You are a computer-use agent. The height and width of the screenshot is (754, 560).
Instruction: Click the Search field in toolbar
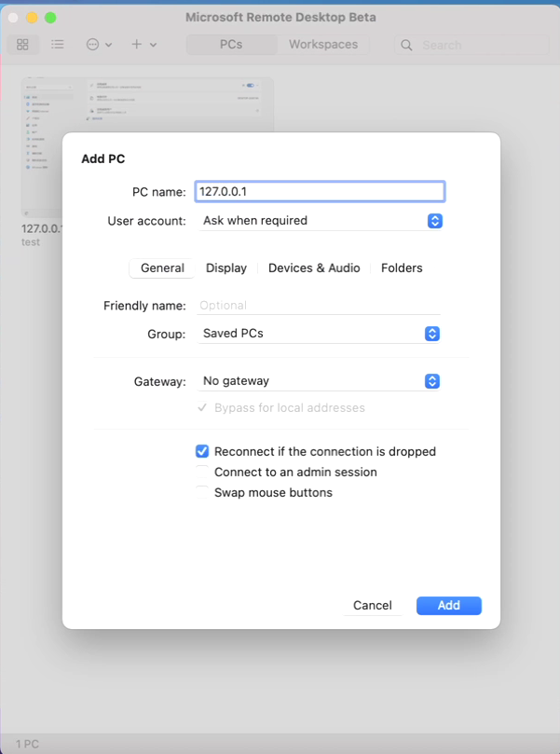(x=472, y=45)
